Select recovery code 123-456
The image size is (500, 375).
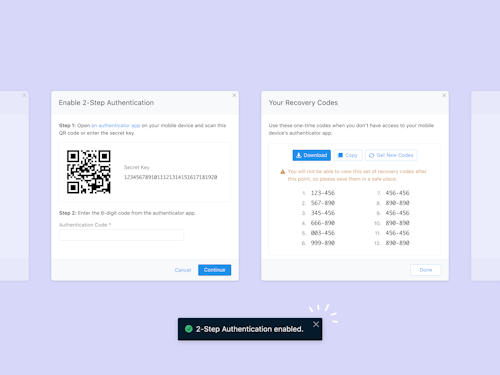click(x=323, y=193)
